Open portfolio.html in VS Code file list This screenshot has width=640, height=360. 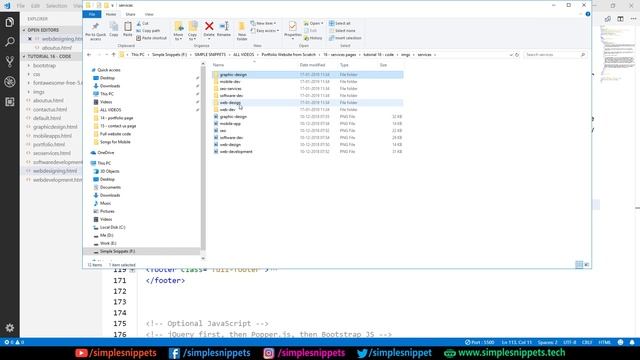click(49, 144)
